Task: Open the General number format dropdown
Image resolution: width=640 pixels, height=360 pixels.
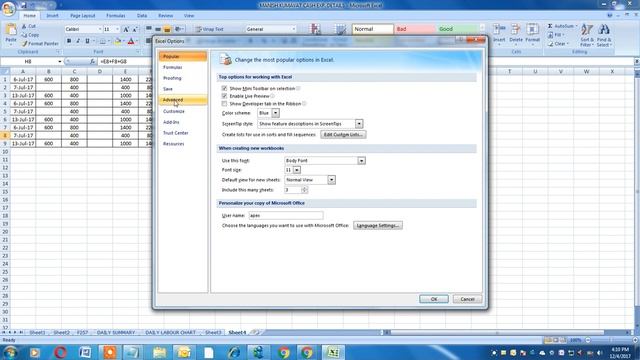Action: click(293, 29)
